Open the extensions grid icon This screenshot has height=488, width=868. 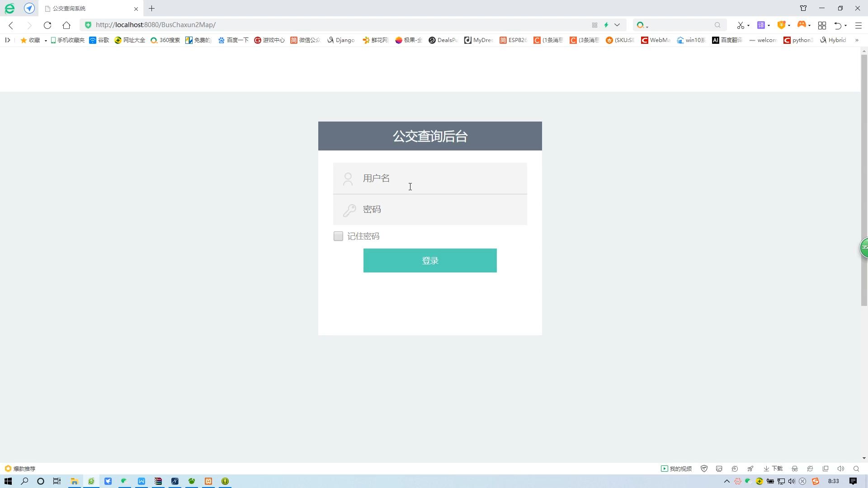pos(822,25)
